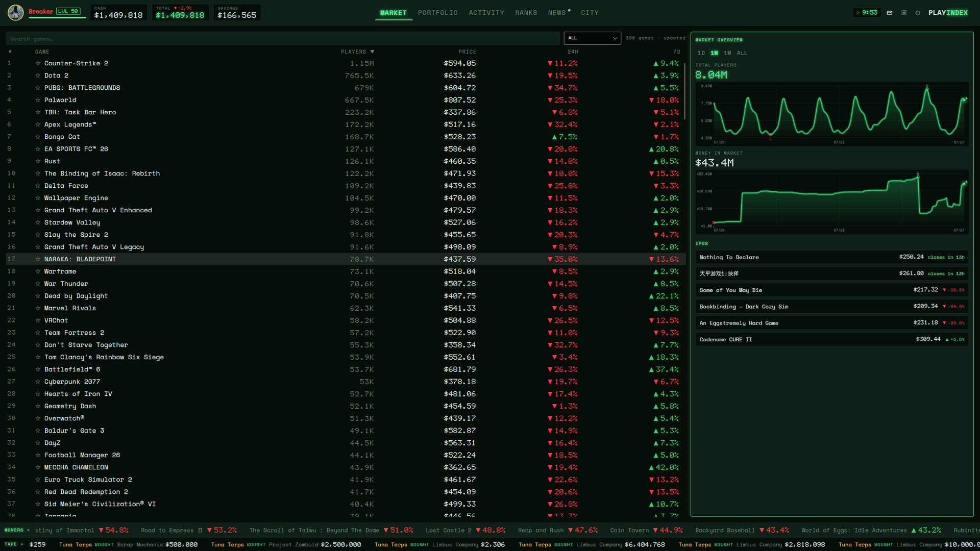The image size is (980, 551).
Task: Show the ALL time overview range
Action: [x=742, y=53]
